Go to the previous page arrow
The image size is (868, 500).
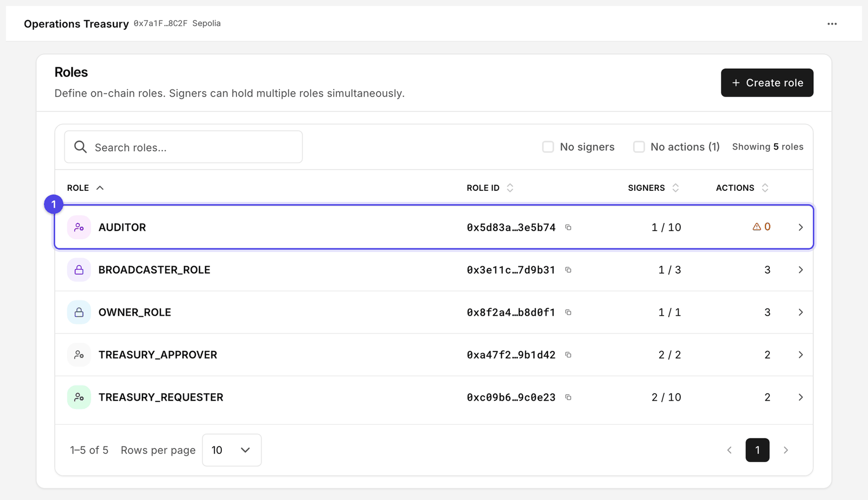pyautogui.click(x=730, y=450)
